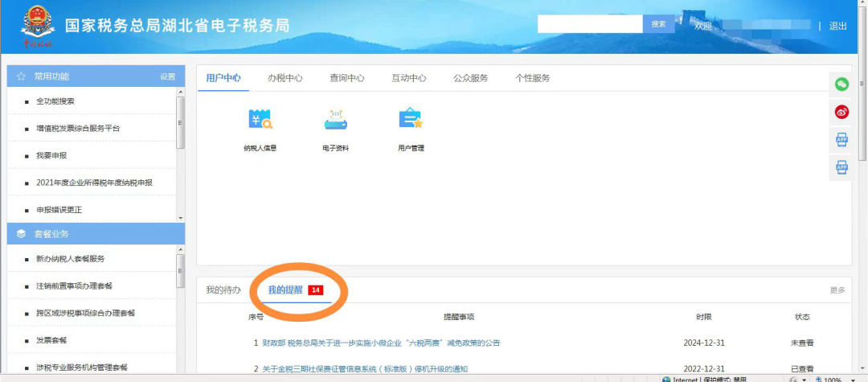Click the star icon beside 常用功能
The height and width of the screenshot is (382, 868).
click(x=21, y=76)
